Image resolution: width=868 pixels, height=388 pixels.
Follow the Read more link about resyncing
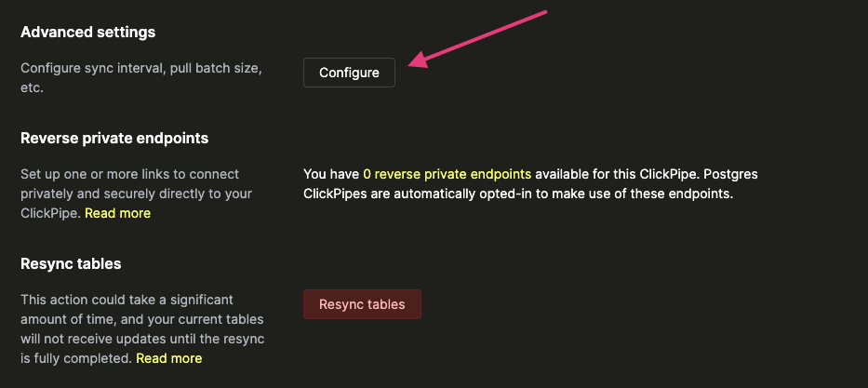[168, 358]
